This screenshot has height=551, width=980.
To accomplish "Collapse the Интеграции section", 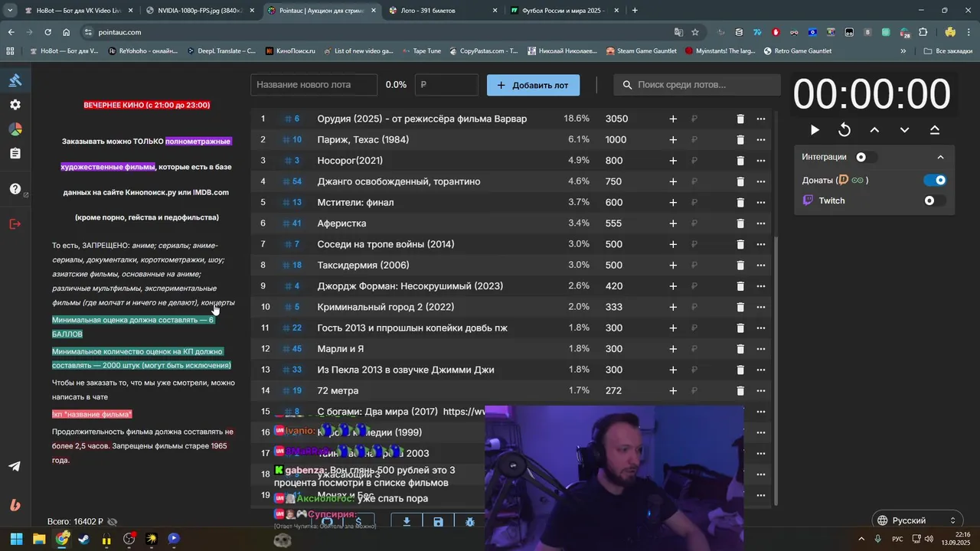I will click(940, 157).
